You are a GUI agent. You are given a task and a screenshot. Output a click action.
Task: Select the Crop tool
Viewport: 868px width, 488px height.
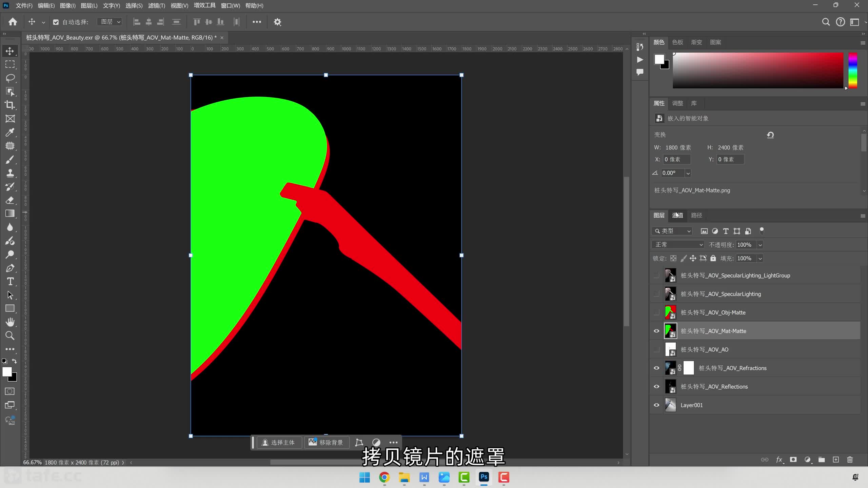[10, 105]
